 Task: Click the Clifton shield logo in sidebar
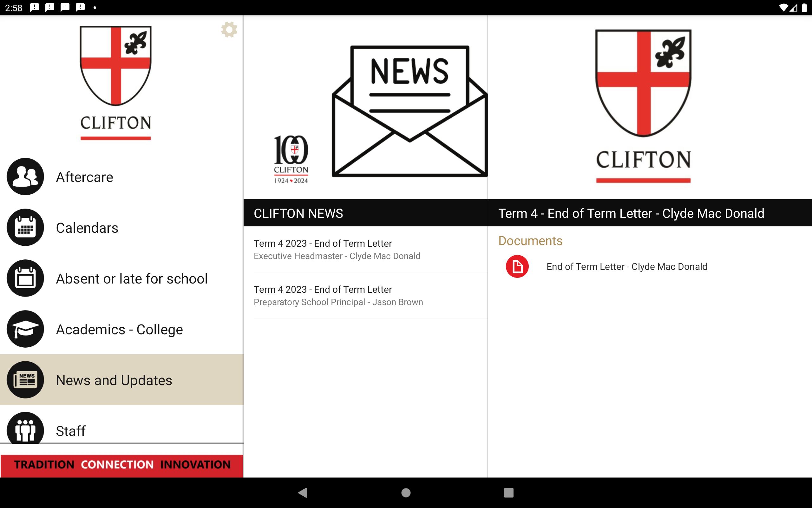[x=116, y=83]
